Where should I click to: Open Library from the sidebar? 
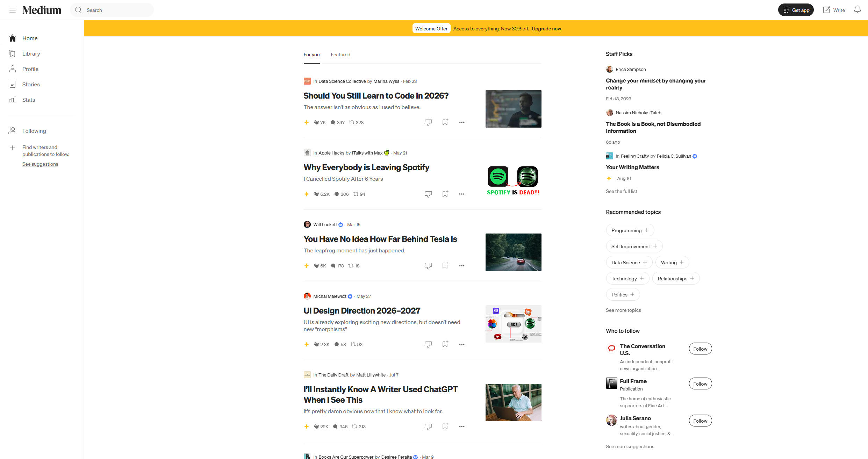(x=24, y=53)
